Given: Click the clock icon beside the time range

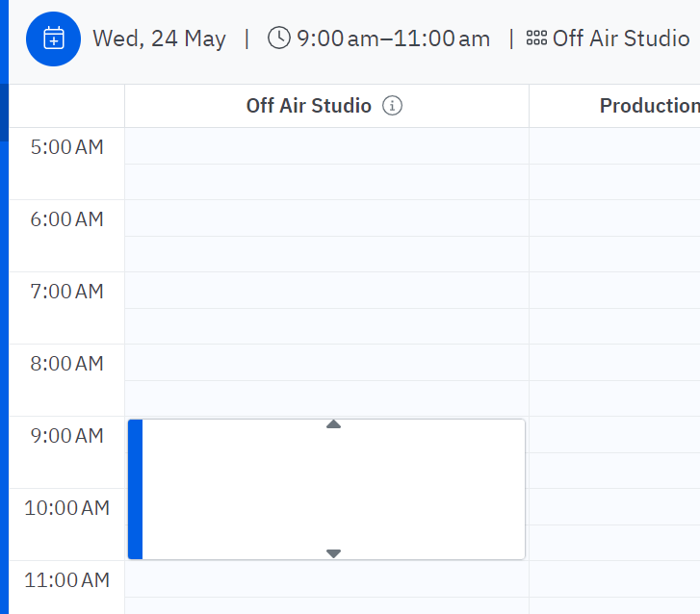Looking at the screenshot, I should click(x=278, y=38).
